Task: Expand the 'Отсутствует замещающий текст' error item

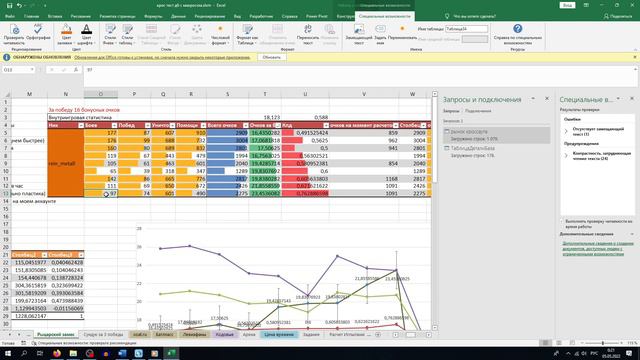Action: [566, 131]
